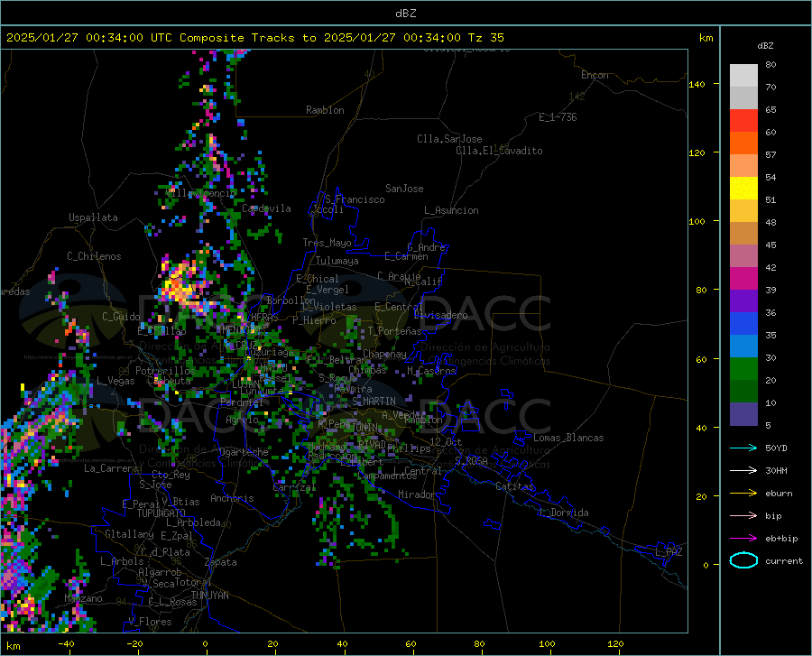Click the Encon place label
The width and height of the screenshot is (812, 656).
595,75
